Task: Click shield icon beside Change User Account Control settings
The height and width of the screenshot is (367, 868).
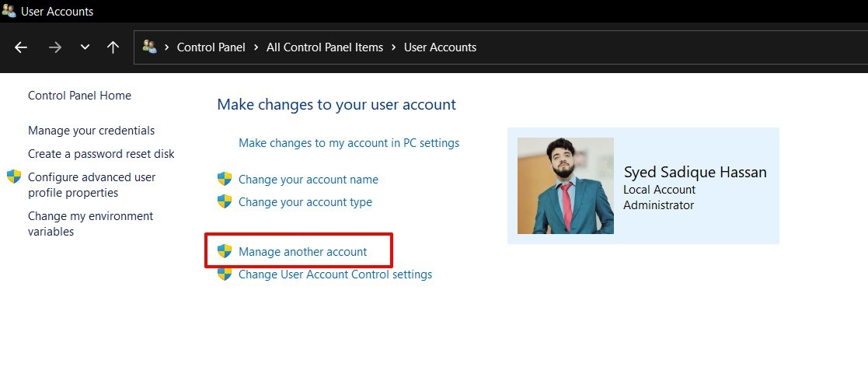Action: (225, 274)
